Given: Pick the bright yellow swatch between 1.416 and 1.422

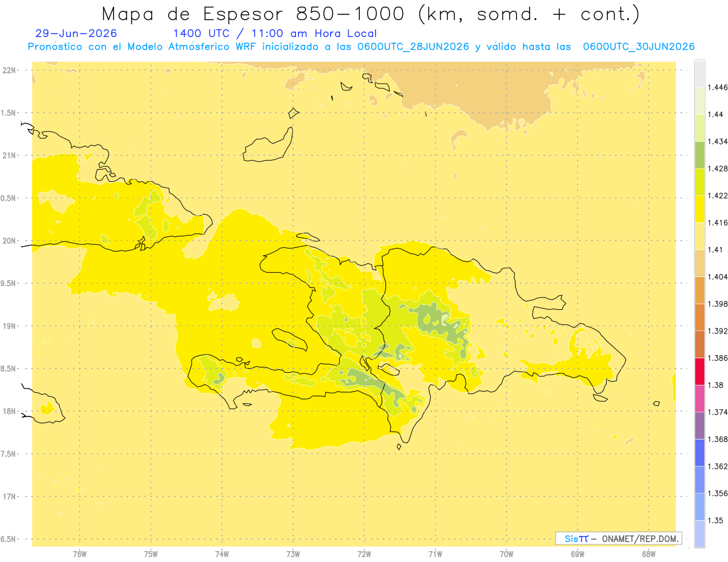Looking at the screenshot, I should (x=699, y=209).
